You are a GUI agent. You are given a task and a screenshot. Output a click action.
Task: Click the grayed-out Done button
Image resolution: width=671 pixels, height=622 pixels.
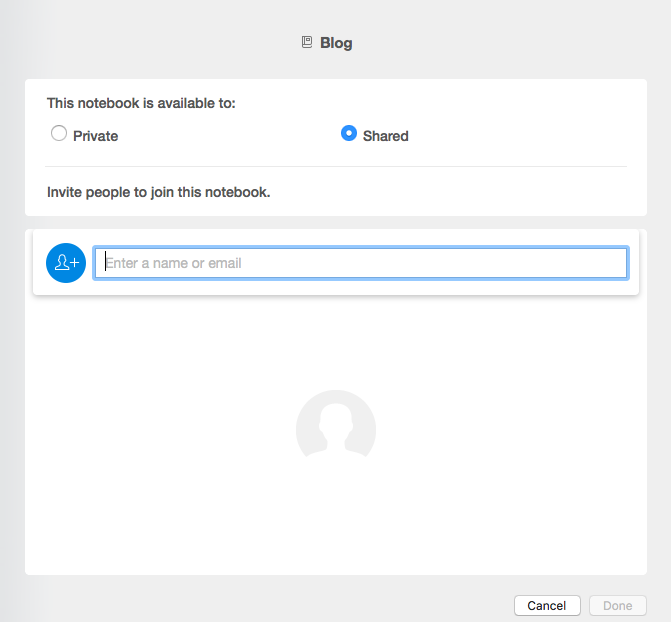618,605
